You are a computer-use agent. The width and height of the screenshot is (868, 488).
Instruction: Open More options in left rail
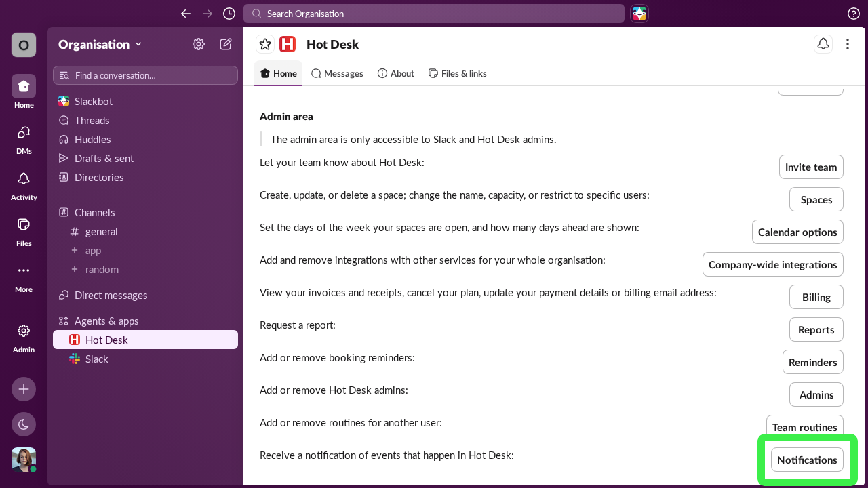point(24,277)
